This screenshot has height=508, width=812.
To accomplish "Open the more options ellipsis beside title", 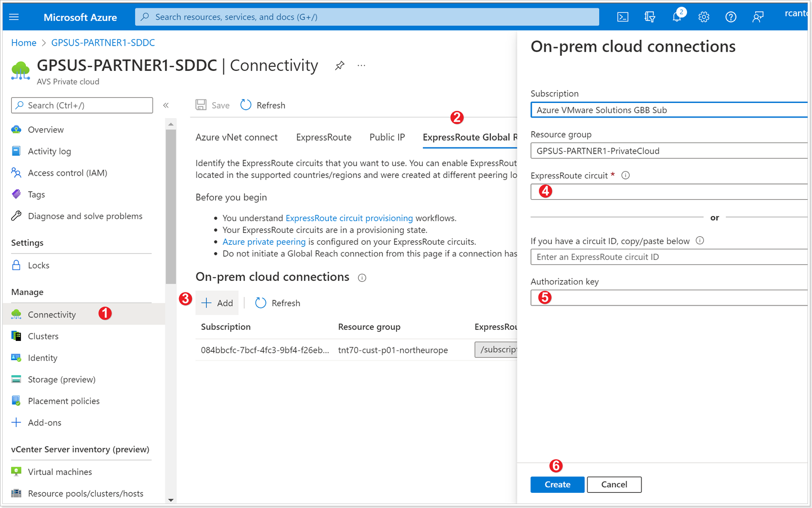I will 362,66.
